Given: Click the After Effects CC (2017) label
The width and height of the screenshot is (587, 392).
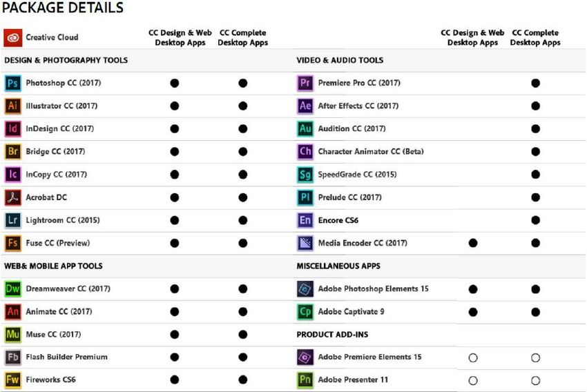Looking at the screenshot, I should tap(358, 106).
